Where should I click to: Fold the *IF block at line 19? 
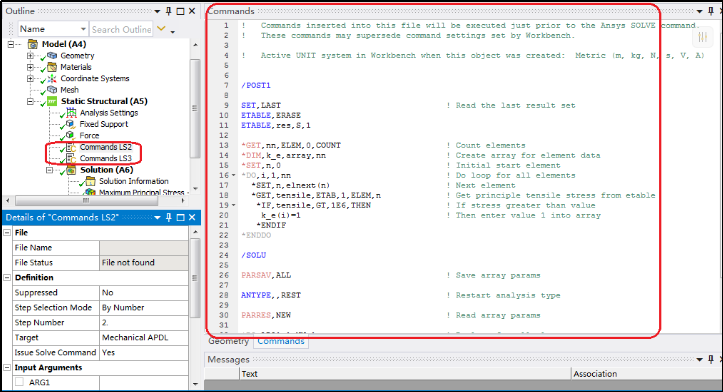[x=233, y=206]
